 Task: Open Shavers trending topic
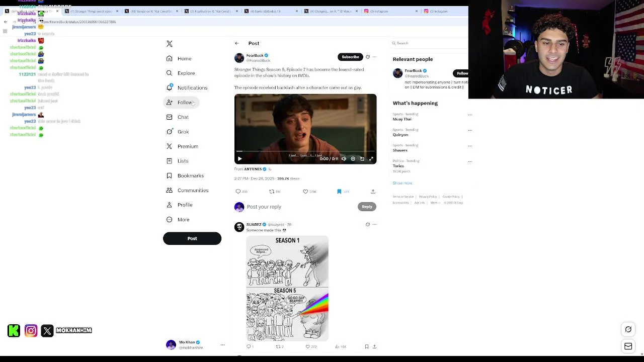click(400, 150)
